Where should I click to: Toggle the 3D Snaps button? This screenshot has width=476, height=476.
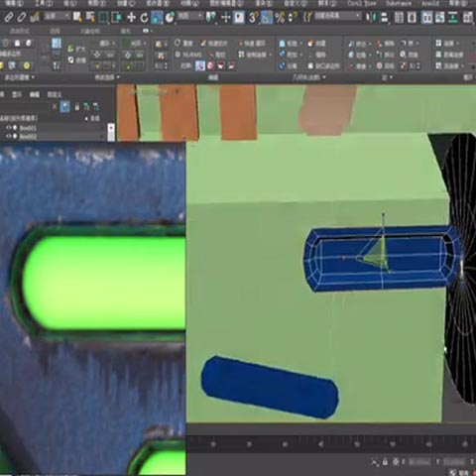(x=253, y=17)
